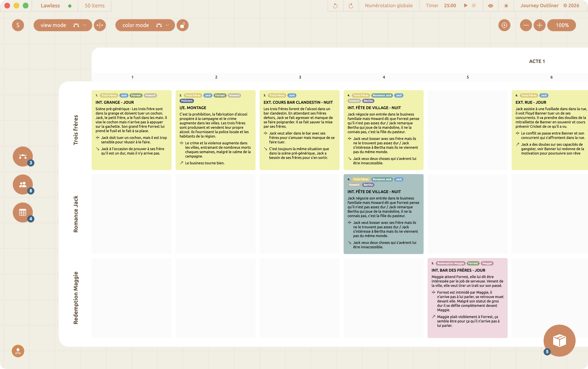
Task: Zoom out with the minus button
Action: [526, 25]
